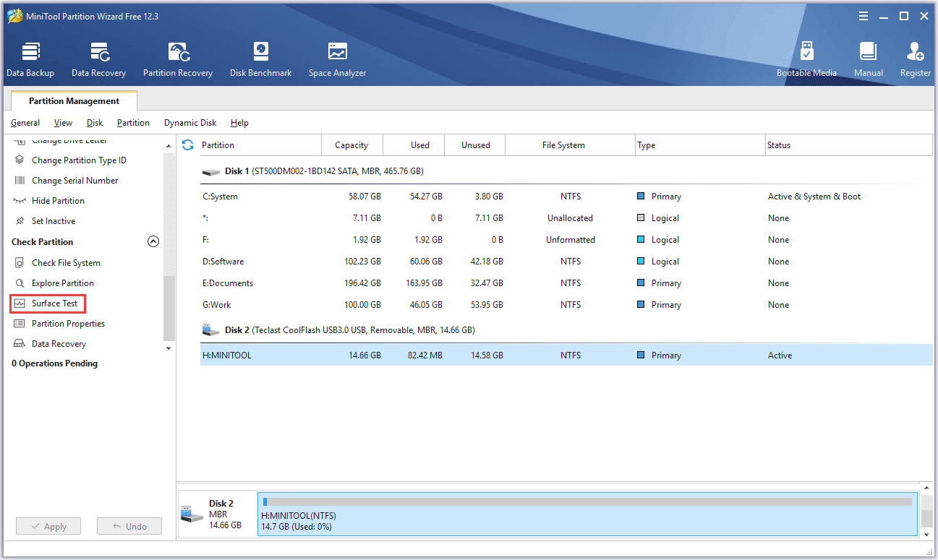Image resolution: width=938 pixels, height=560 pixels.
Task: Create Bootable Media
Action: click(x=806, y=60)
